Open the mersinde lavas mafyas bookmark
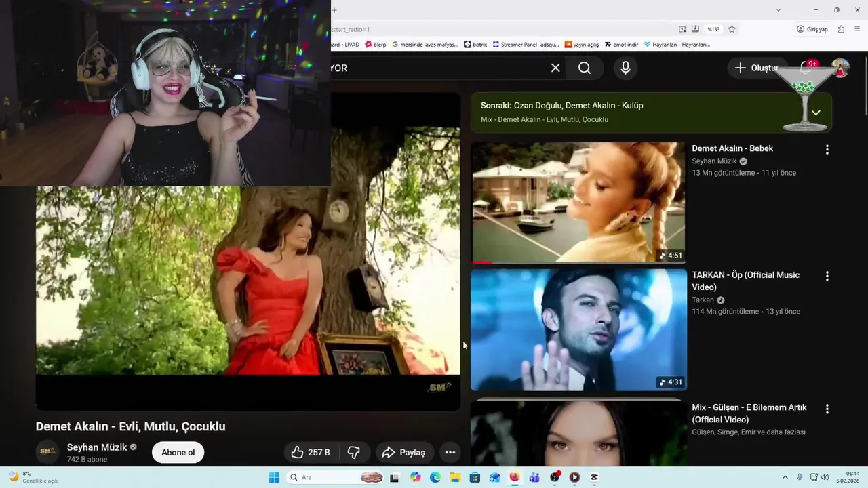 click(425, 45)
